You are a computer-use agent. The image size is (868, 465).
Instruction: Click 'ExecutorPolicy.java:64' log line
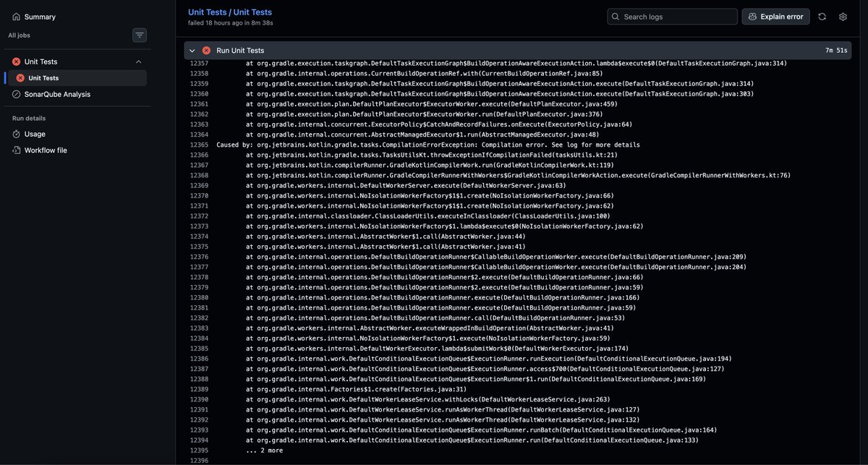tap(439, 124)
